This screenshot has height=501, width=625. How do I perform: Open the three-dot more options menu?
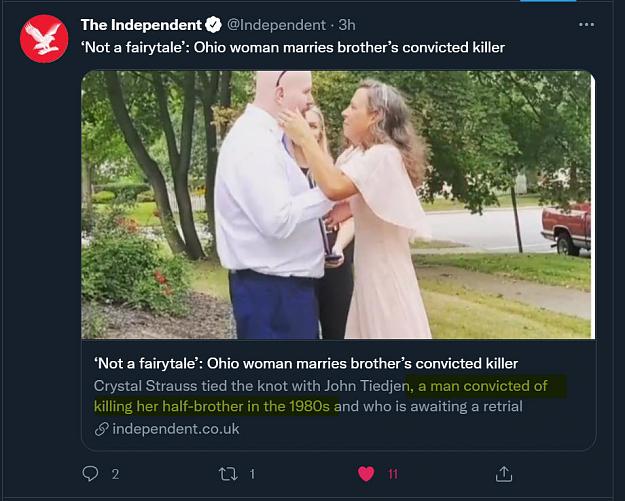click(x=586, y=25)
